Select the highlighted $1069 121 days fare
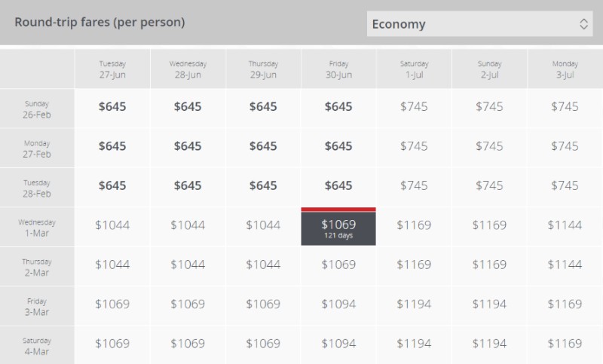The height and width of the screenshot is (364, 603). (x=338, y=226)
